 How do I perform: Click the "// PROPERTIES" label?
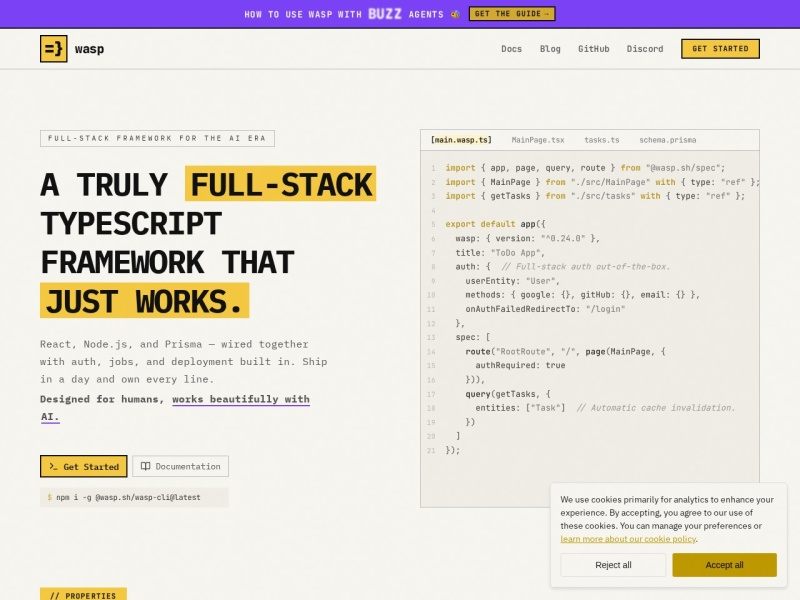click(83, 595)
